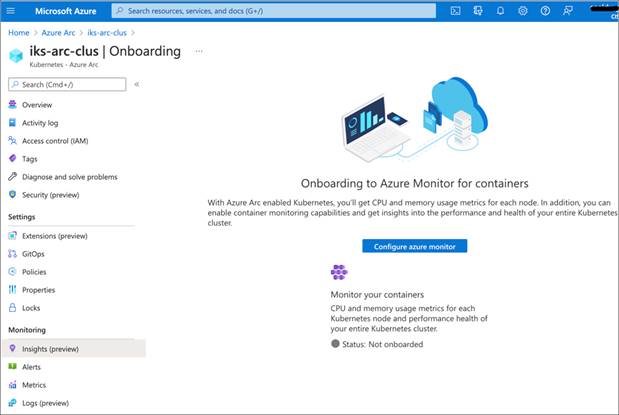Click the Microsoft Azure portal title
The height and width of the screenshot is (415, 619).
(66, 11)
